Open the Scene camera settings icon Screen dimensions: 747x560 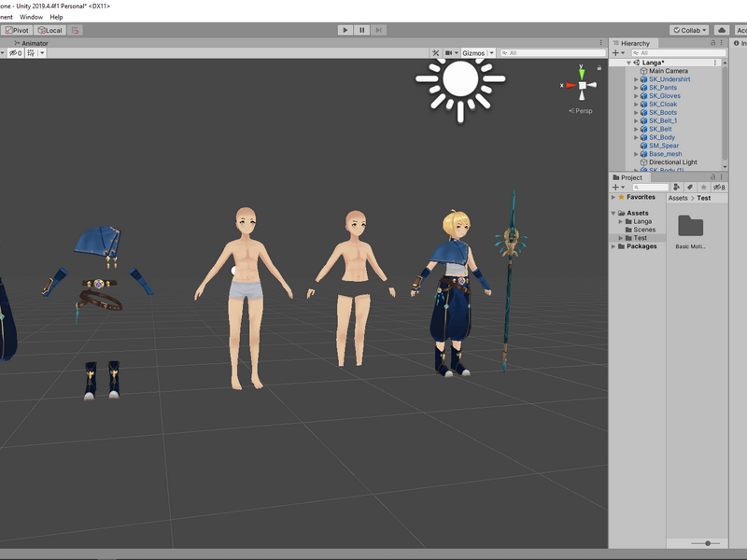[448, 53]
